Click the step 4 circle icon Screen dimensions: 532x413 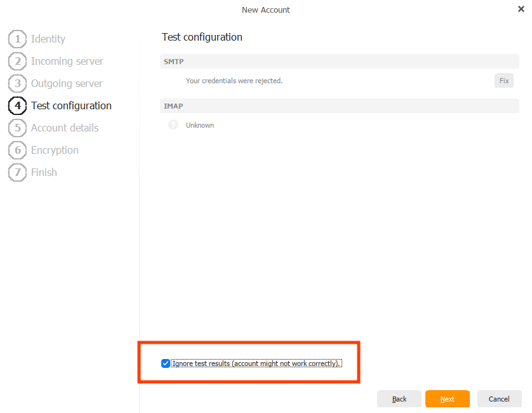(x=17, y=105)
